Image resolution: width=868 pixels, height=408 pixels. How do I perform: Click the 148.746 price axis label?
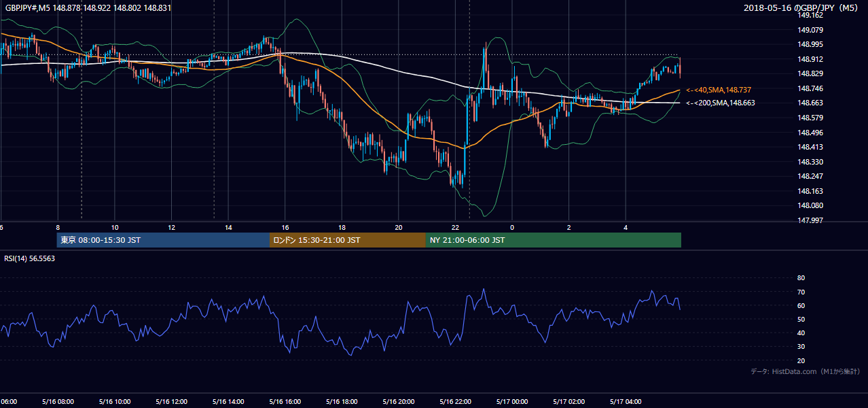pos(811,88)
